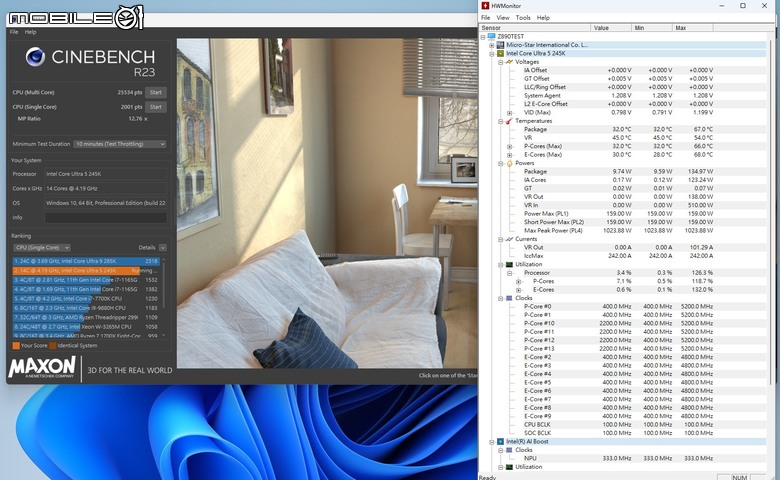Click the Identical System legend swatch
Image resolution: width=780 pixels, height=480 pixels.
53,346
